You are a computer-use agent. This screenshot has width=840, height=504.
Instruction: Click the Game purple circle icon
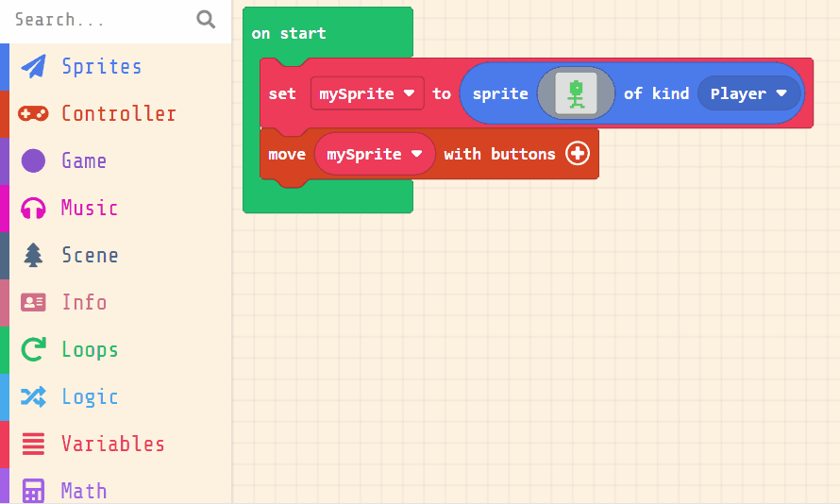[x=33, y=160]
